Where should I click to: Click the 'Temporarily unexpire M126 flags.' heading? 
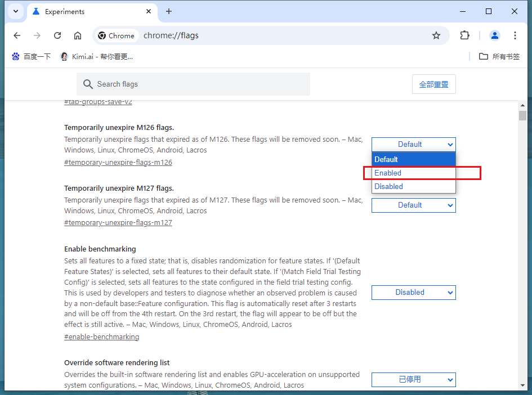tap(119, 128)
